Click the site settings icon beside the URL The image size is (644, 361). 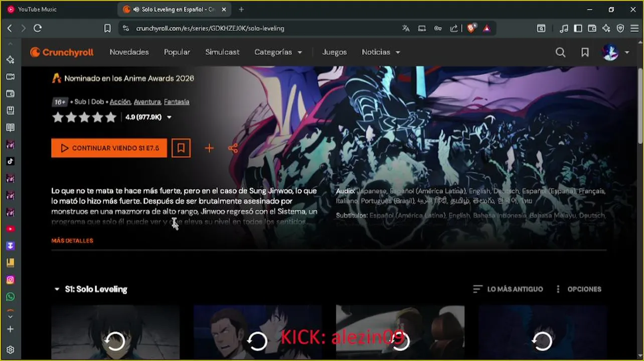click(125, 29)
